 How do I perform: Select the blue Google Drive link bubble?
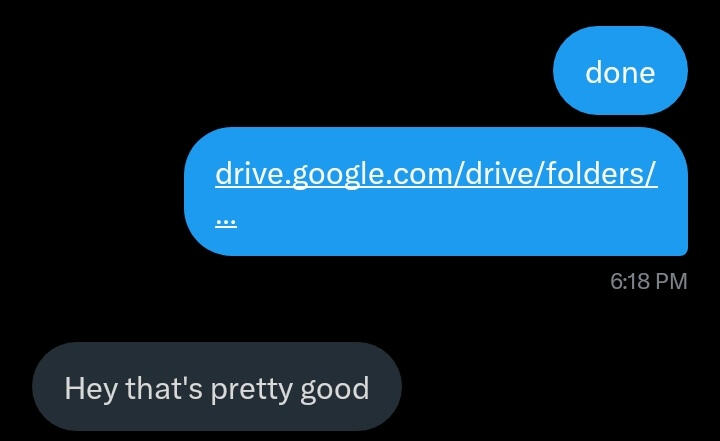(436, 192)
